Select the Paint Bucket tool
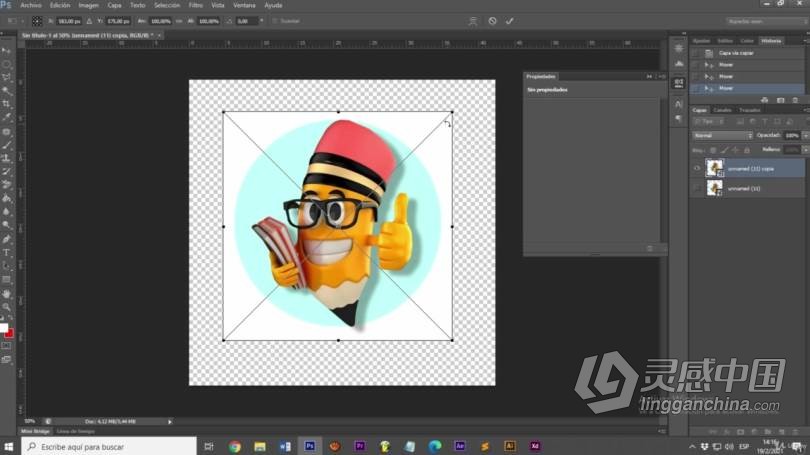The height and width of the screenshot is (455, 810). click(6, 199)
